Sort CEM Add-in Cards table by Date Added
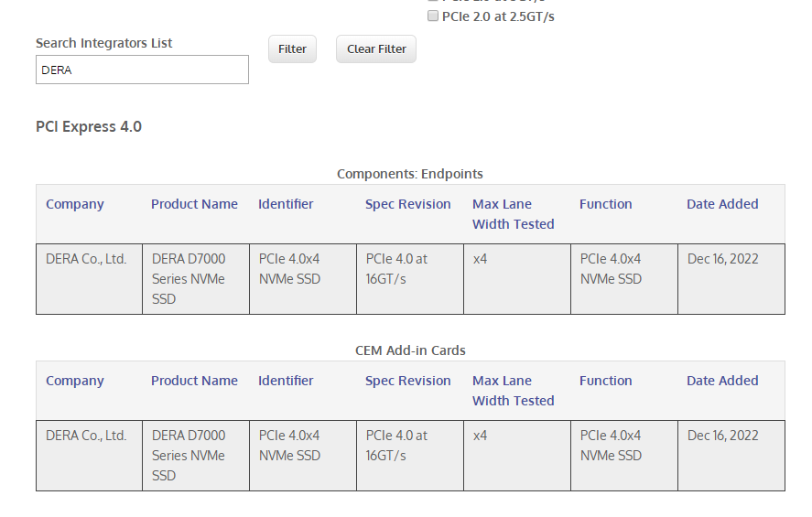 pos(722,381)
